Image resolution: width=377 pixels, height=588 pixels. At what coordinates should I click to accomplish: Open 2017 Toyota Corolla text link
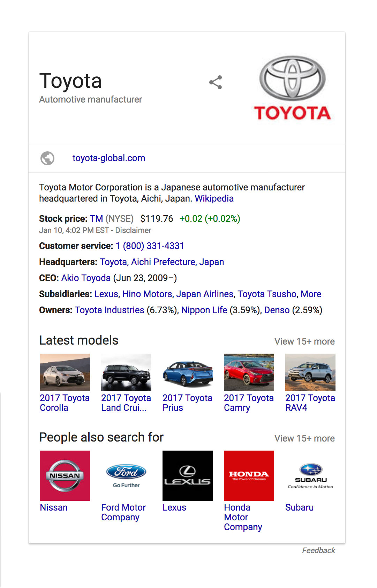tap(65, 403)
